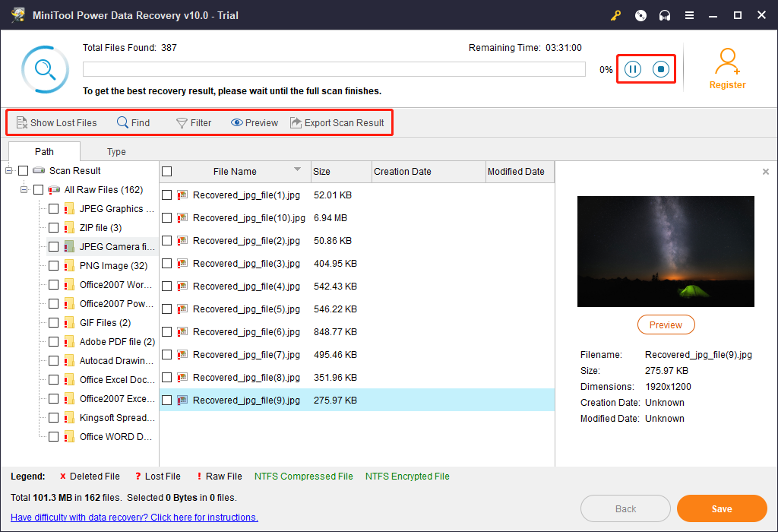Collapse the All Raw Files tree node
The width and height of the screenshot is (778, 532).
24,190
